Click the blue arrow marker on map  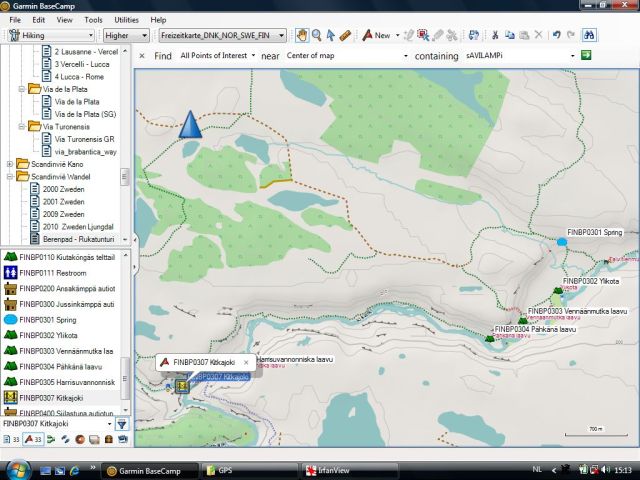pyautogui.click(x=189, y=125)
